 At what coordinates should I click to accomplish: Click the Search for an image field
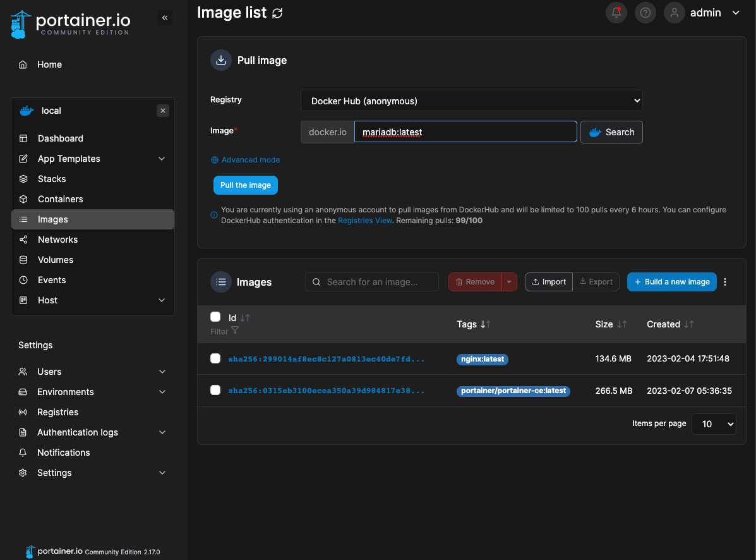(x=372, y=282)
